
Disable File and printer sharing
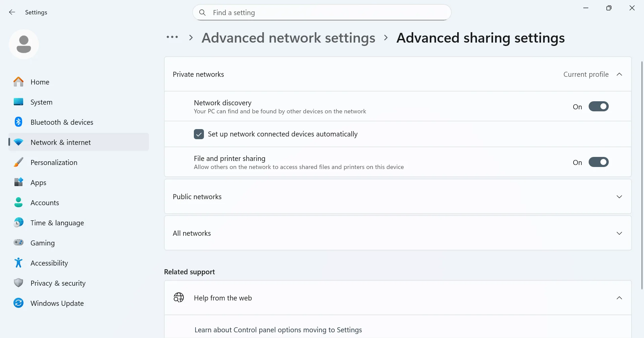(x=599, y=162)
